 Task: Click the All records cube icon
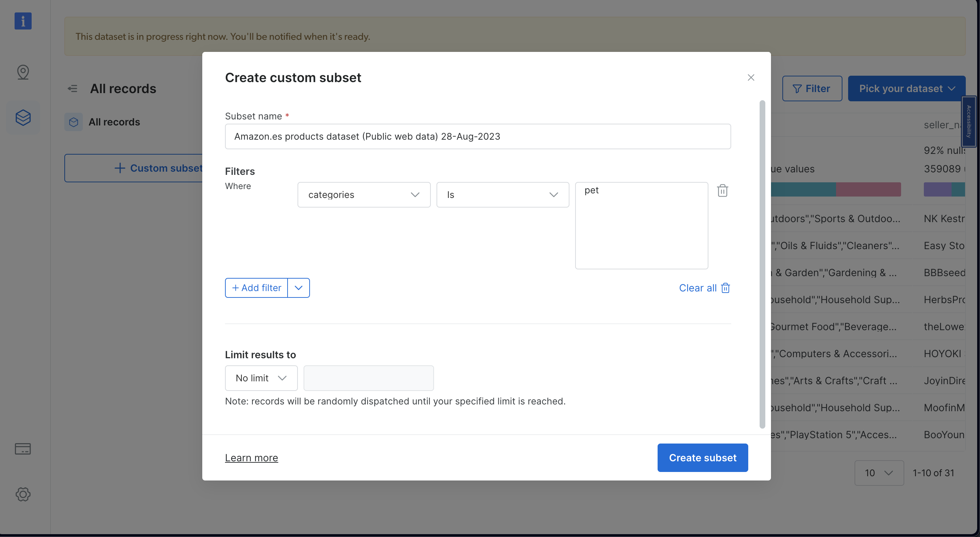pos(74,122)
